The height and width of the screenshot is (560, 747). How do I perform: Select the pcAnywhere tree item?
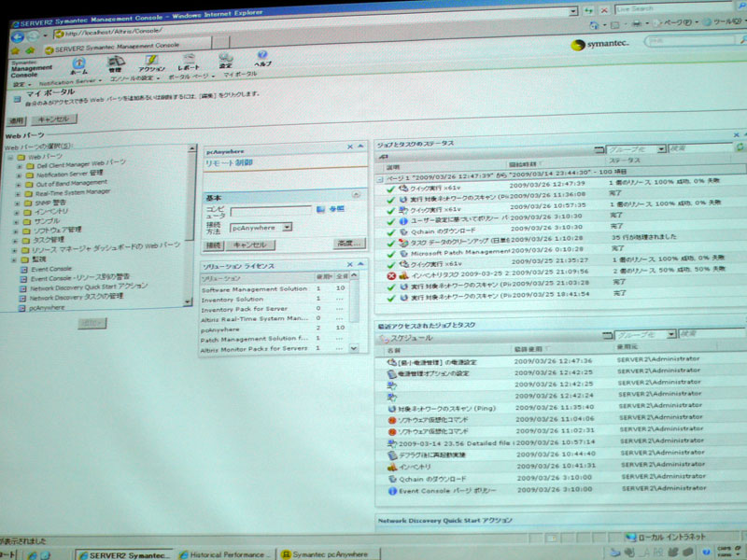[x=47, y=308]
